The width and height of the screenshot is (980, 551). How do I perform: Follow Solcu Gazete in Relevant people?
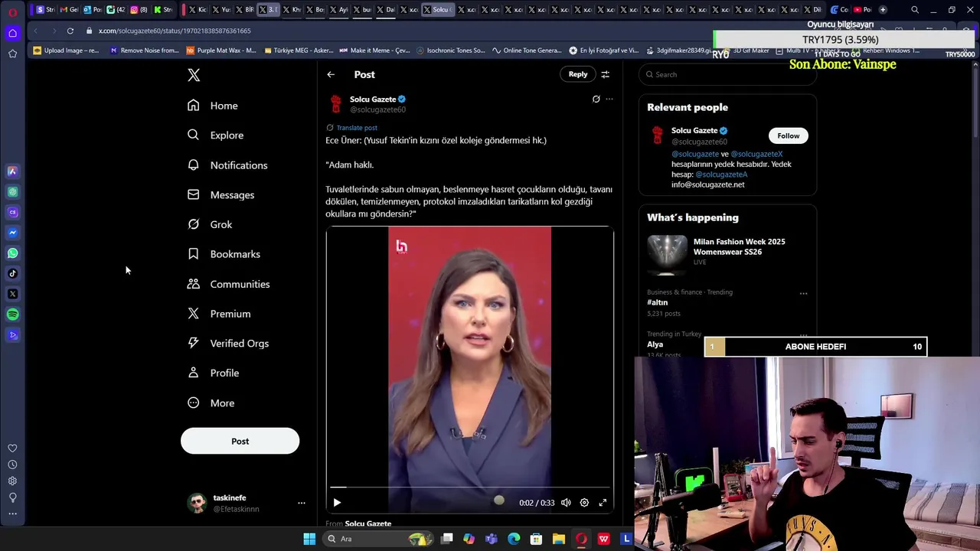(788, 135)
